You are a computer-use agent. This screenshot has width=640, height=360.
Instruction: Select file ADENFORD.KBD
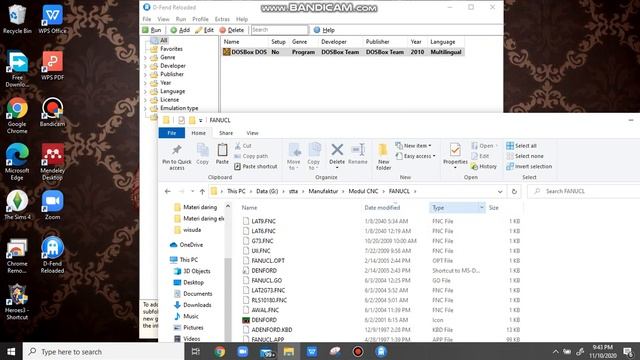[x=271, y=330]
